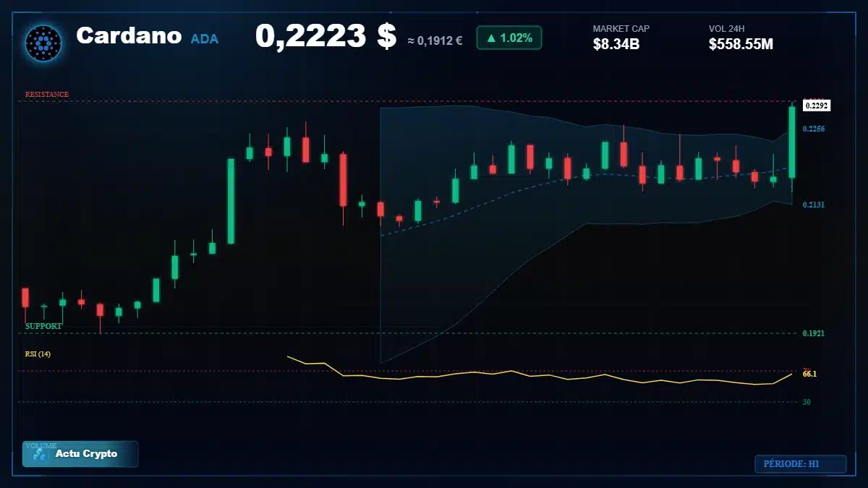Click the PÉRIODE: H1 button

[x=800, y=464]
